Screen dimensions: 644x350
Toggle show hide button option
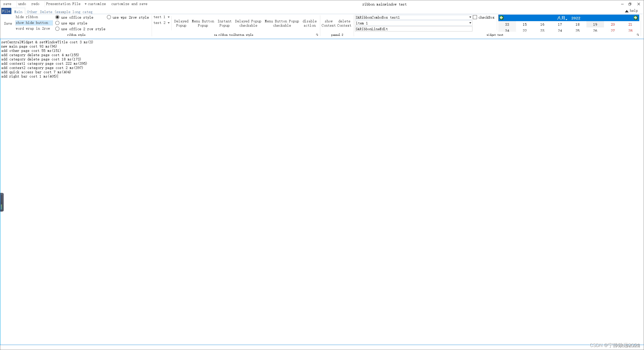coord(34,23)
